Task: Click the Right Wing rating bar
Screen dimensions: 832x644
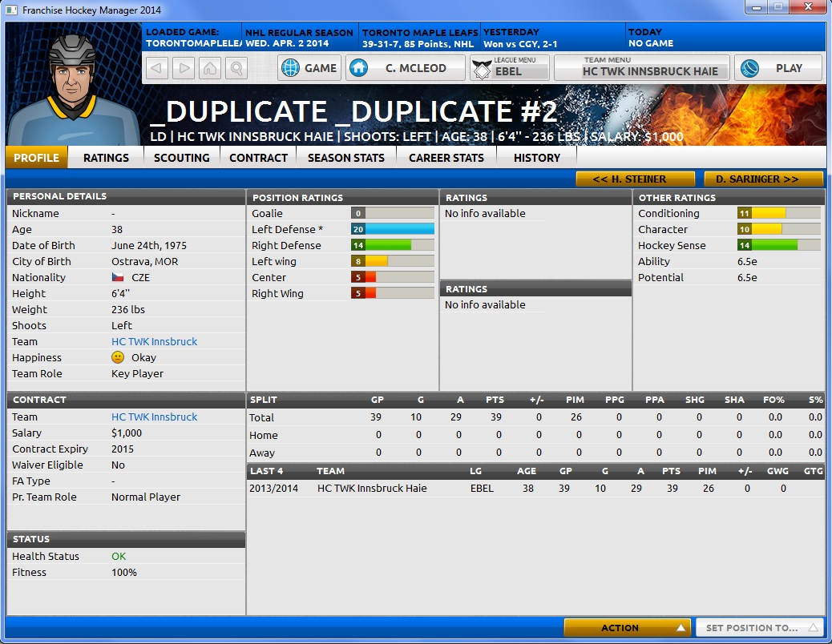Action: (393, 292)
